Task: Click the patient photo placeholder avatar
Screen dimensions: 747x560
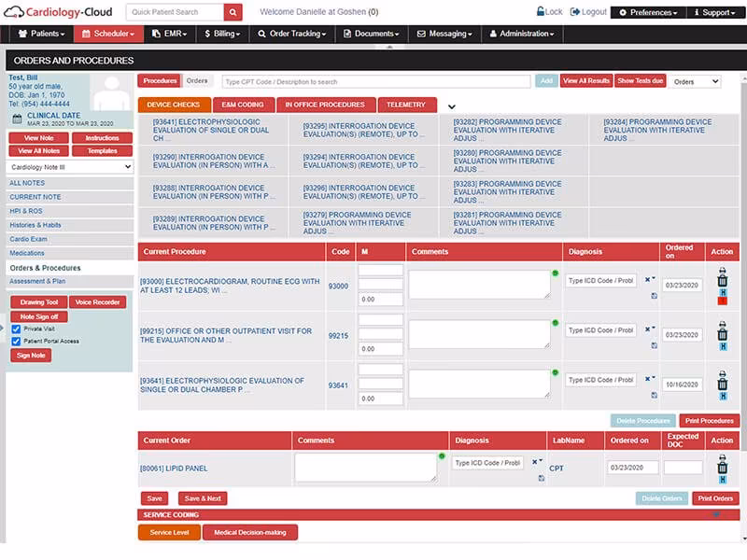Action: [x=111, y=92]
